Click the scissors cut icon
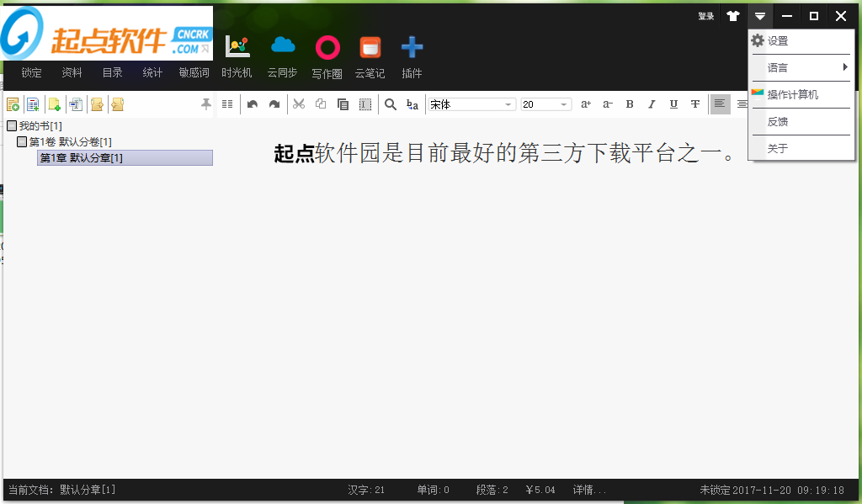This screenshot has height=504, width=862. 298,104
